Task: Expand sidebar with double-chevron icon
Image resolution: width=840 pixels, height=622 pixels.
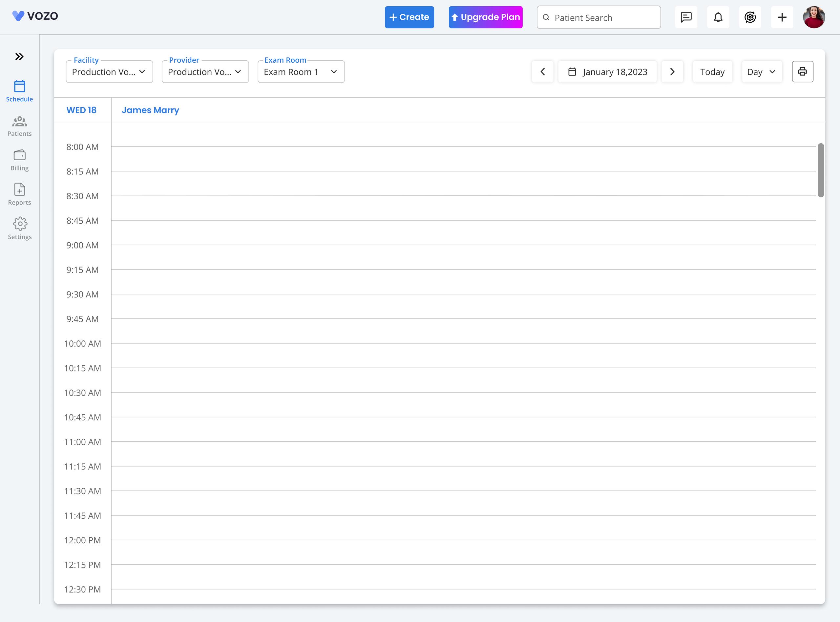Action: point(19,56)
